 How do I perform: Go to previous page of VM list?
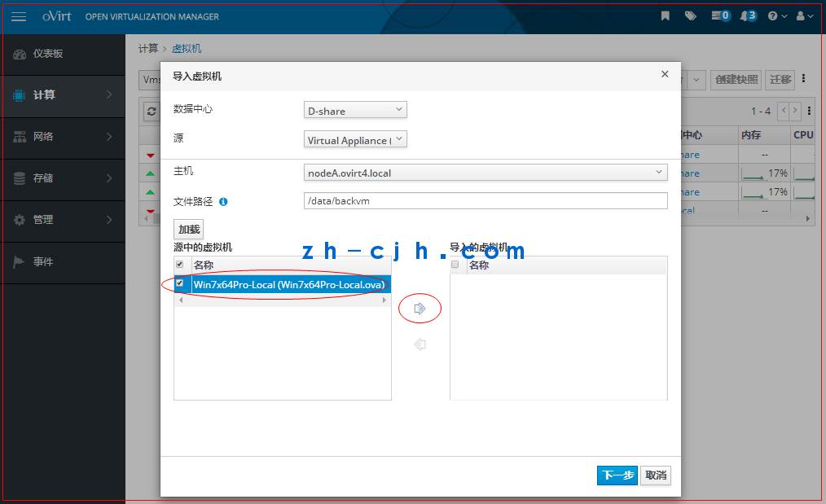coord(784,111)
